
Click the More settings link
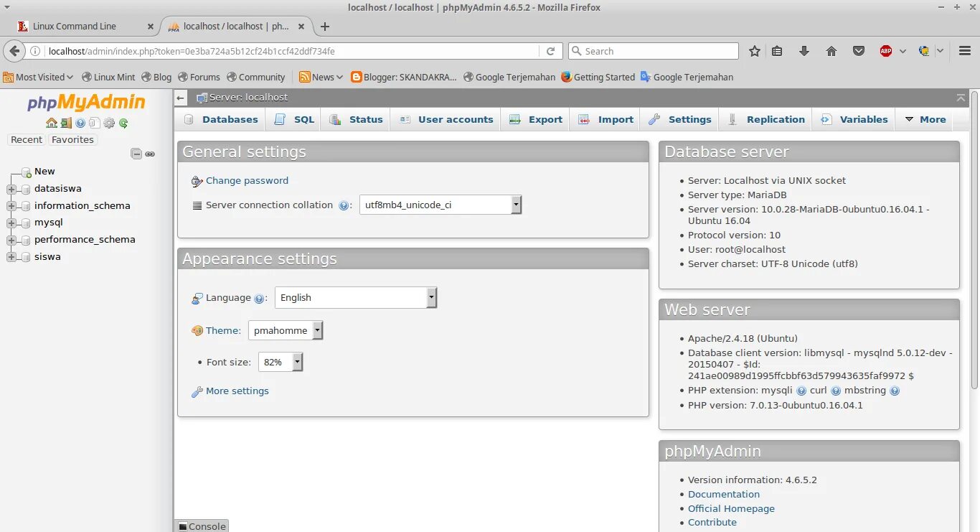coord(237,391)
